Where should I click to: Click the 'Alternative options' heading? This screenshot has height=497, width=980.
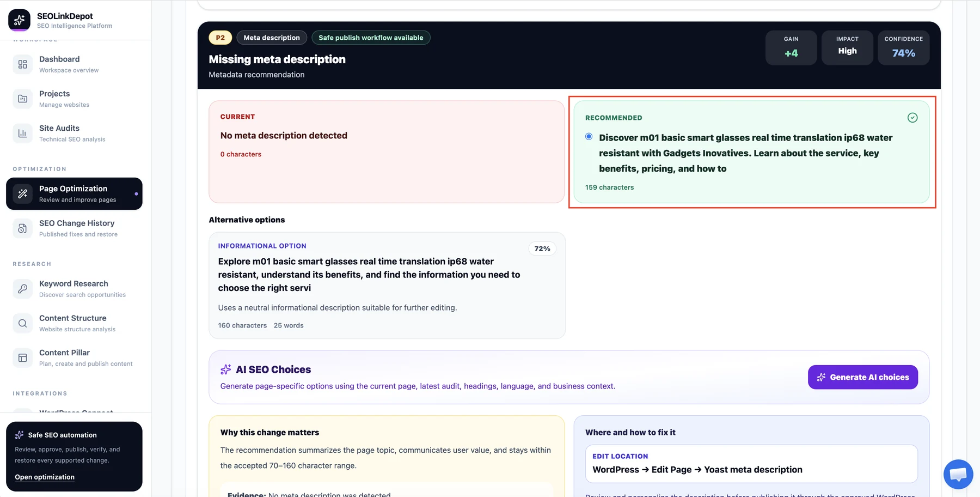pos(247,220)
